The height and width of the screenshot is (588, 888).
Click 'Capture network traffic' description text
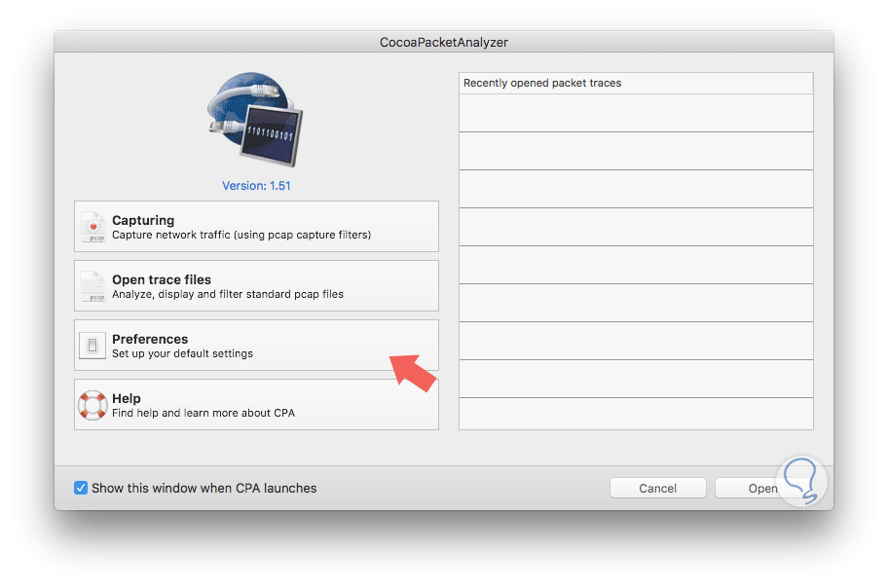coord(241,235)
